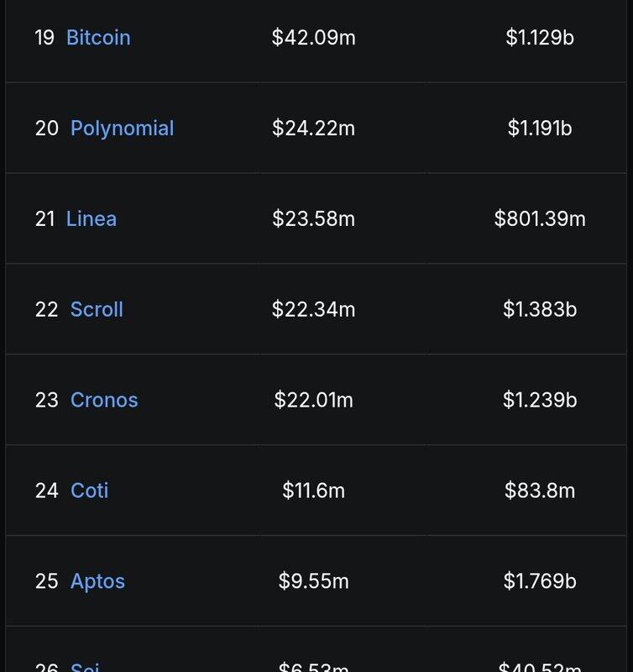
Task: Select the $1.191b Polynomial cell
Action: [x=540, y=129]
